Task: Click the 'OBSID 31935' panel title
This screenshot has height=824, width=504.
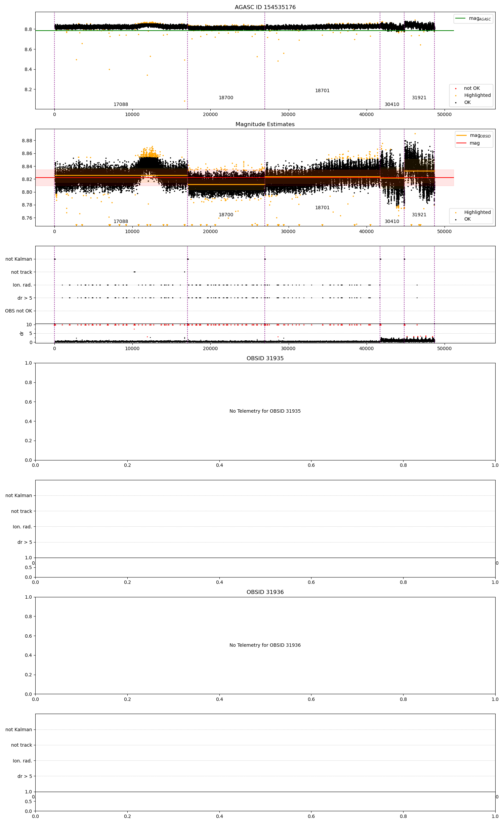Action: coord(265,359)
